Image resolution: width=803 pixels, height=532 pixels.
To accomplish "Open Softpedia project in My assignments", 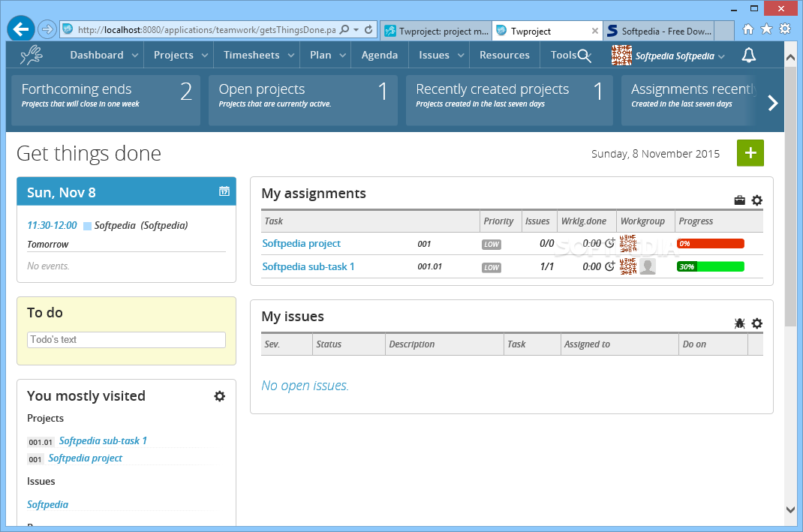I will pyautogui.click(x=301, y=243).
